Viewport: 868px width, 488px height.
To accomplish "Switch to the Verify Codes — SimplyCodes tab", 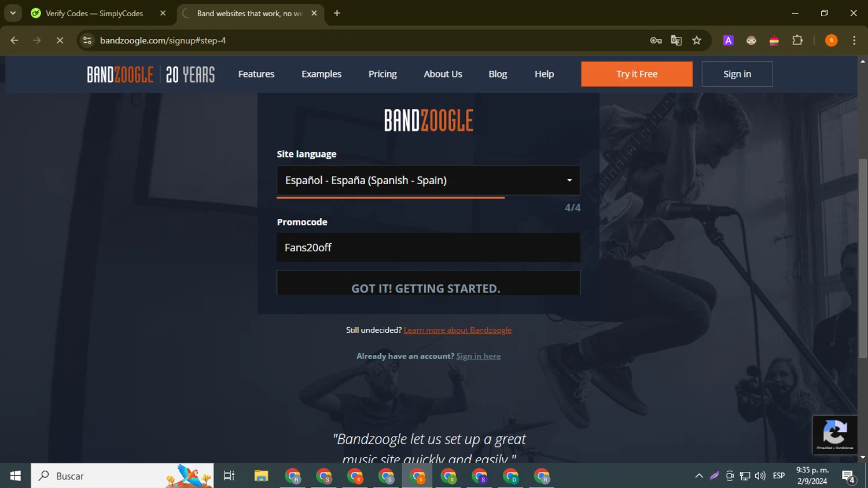I will point(95,13).
